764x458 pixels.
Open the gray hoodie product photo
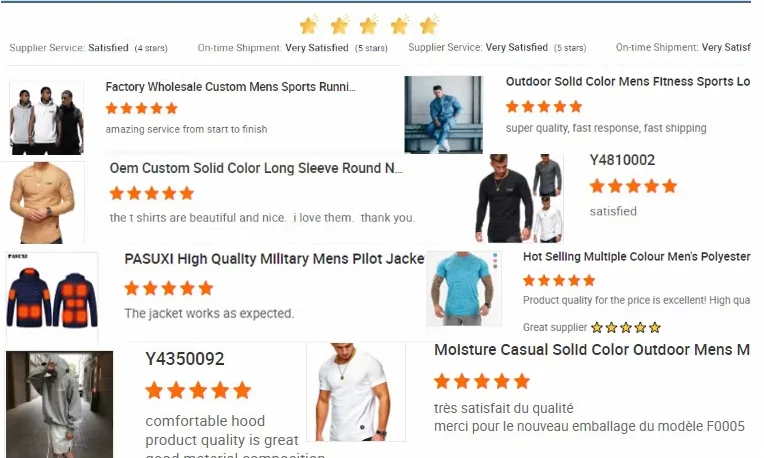pyautogui.click(x=59, y=404)
